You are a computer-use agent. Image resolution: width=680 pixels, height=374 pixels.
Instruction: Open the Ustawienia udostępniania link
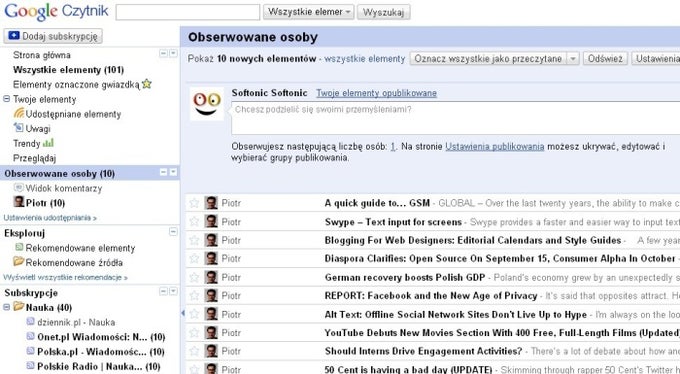coord(50,218)
